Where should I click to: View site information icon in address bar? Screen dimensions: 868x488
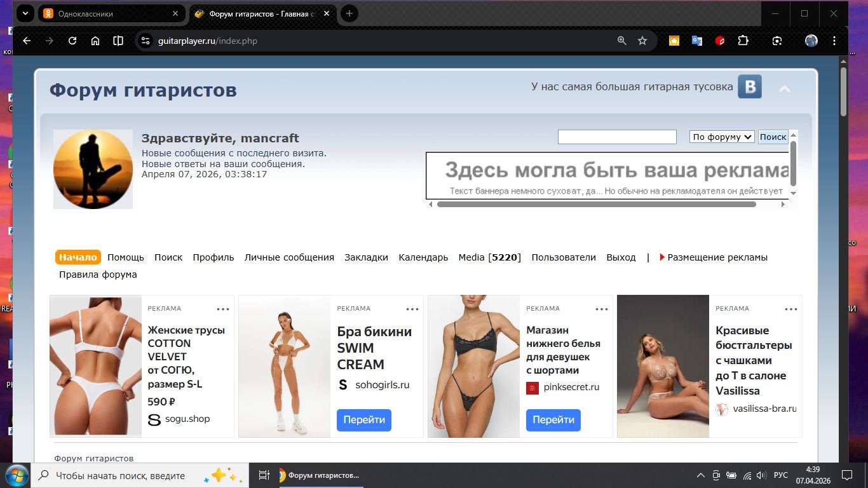(146, 41)
